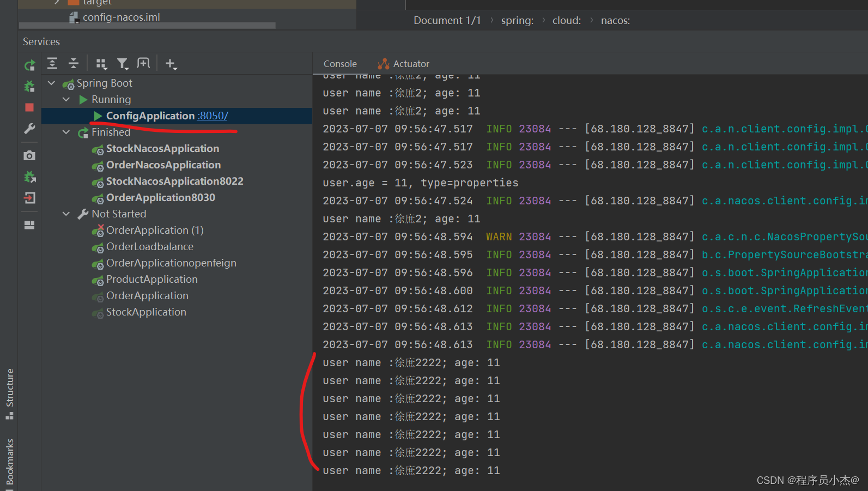The image size is (868, 491).
Task: Select OrderLoadbalance configuration
Action: click(x=149, y=246)
